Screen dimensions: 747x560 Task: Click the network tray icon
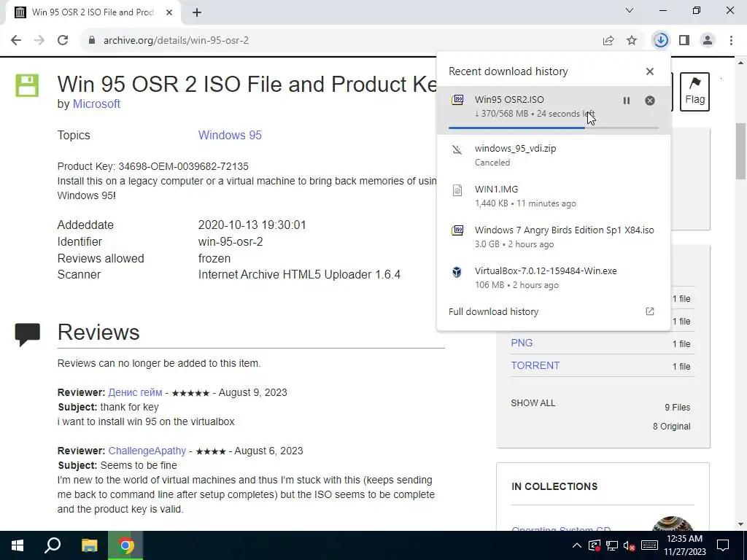(x=612, y=545)
